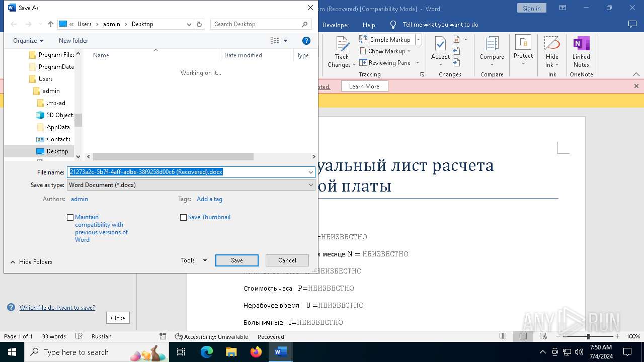The height and width of the screenshot is (362, 644).
Task: Click the Hide Ink icon
Action: click(552, 43)
